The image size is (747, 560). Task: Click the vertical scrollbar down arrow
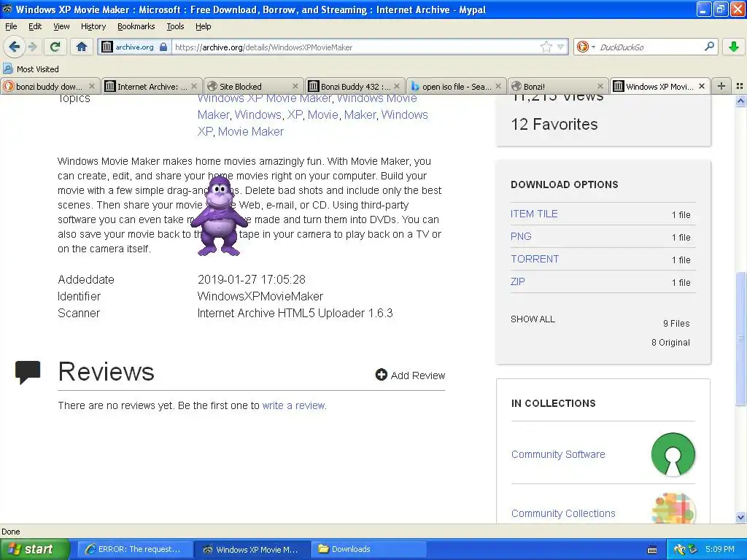740,517
